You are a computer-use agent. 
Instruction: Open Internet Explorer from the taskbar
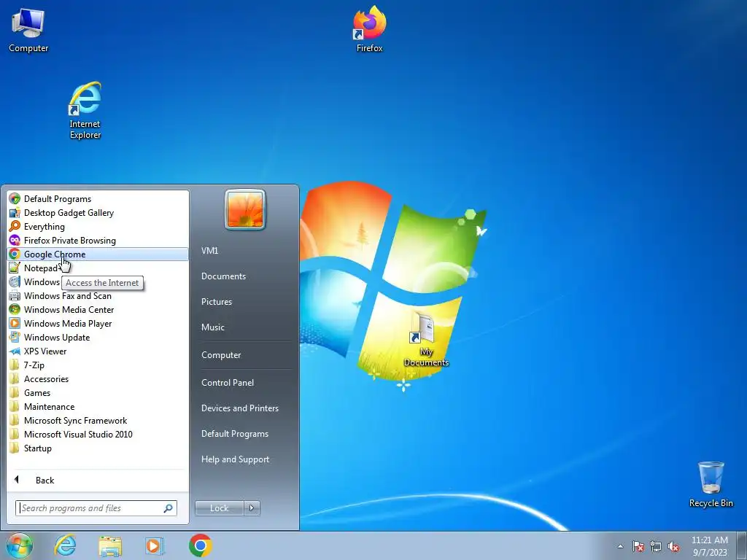(x=65, y=545)
